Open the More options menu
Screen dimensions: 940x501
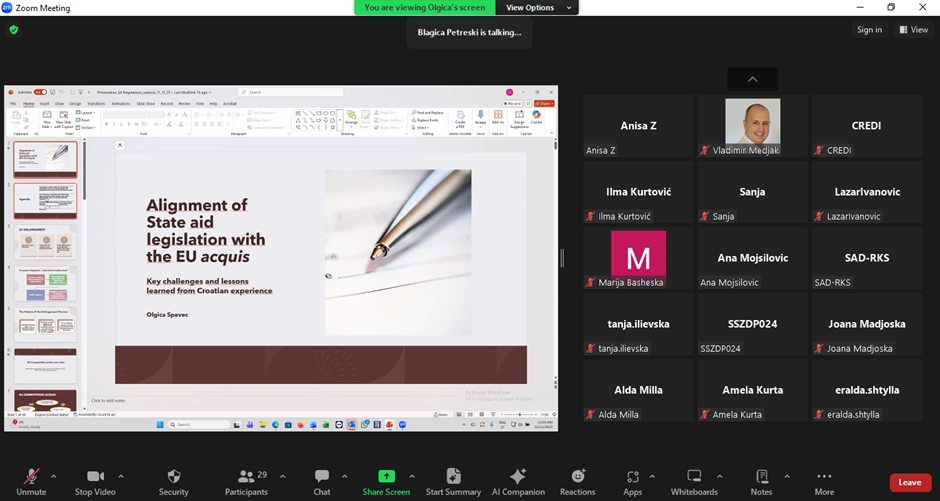point(824,477)
